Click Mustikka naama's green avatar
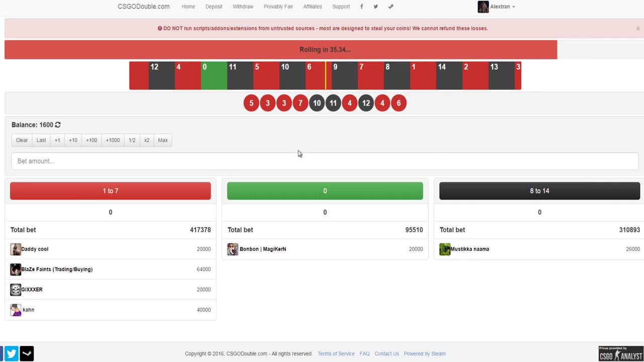The width and height of the screenshot is (644, 362). pyautogui.click(x=445, y=249)
